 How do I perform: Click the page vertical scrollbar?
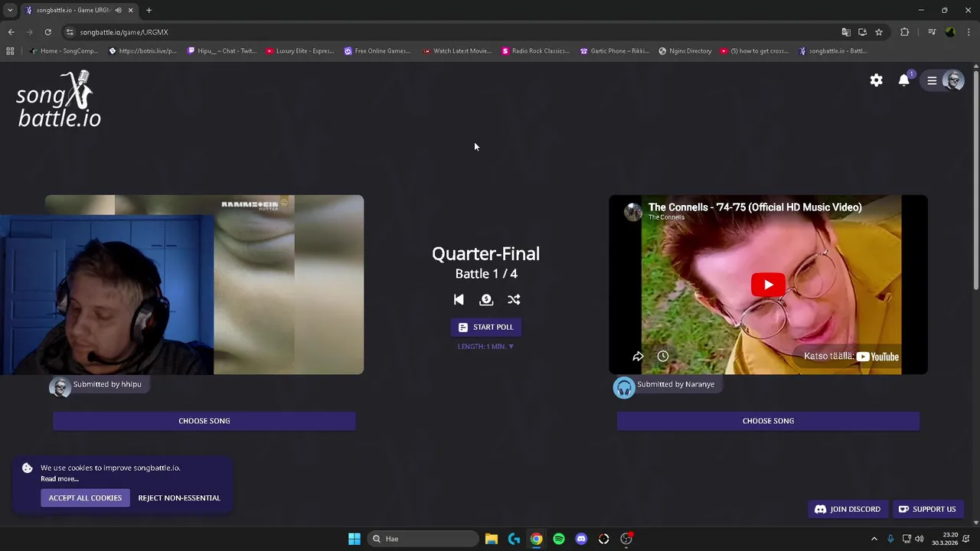(x=976, y=181)
